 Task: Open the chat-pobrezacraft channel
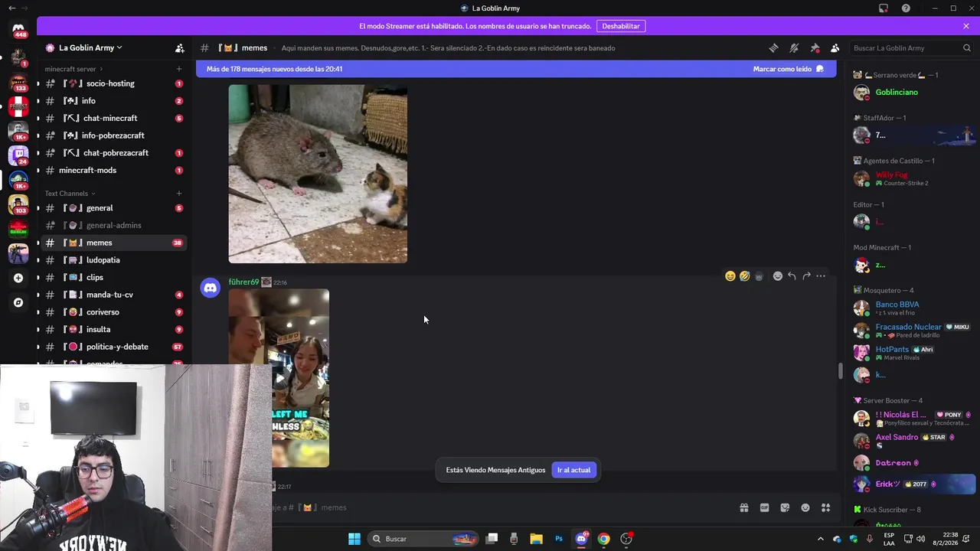113,153
